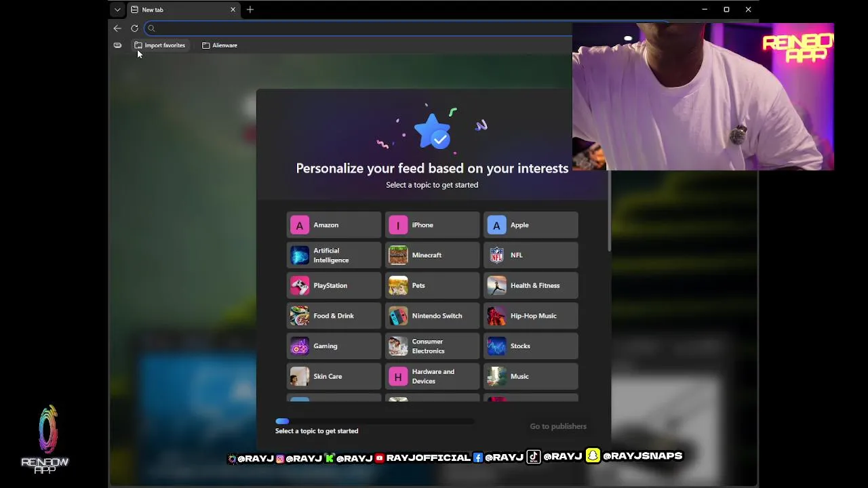Switch to the New tab tab
The height and width of the screenshot is (488, 868).
(183, 9)
